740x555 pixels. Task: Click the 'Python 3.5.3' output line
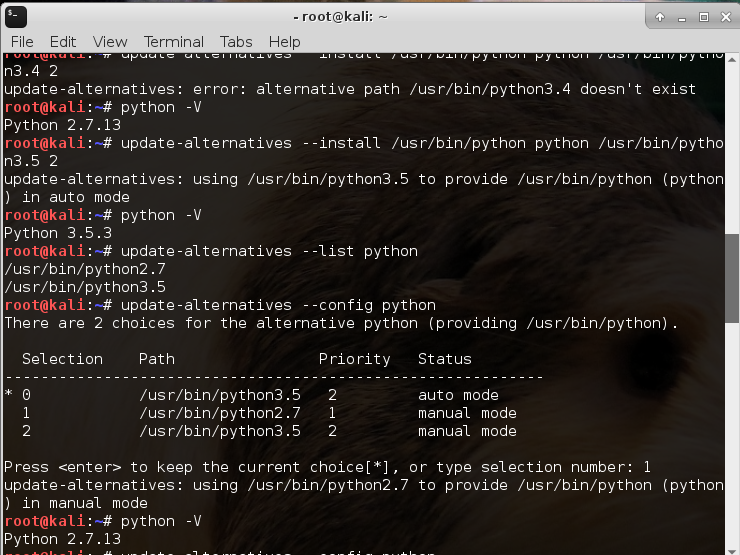pos(58,233)
